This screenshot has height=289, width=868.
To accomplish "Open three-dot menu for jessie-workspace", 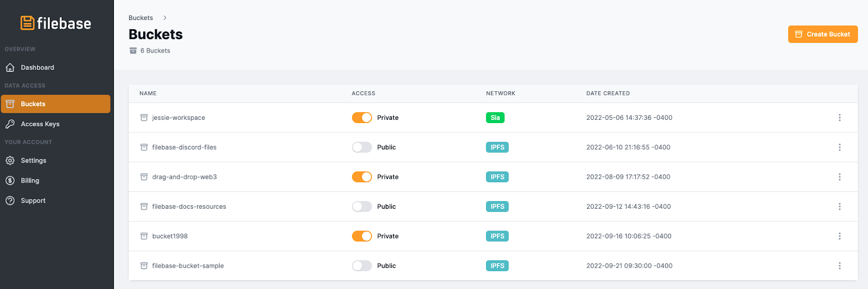I will coord(839,118).
